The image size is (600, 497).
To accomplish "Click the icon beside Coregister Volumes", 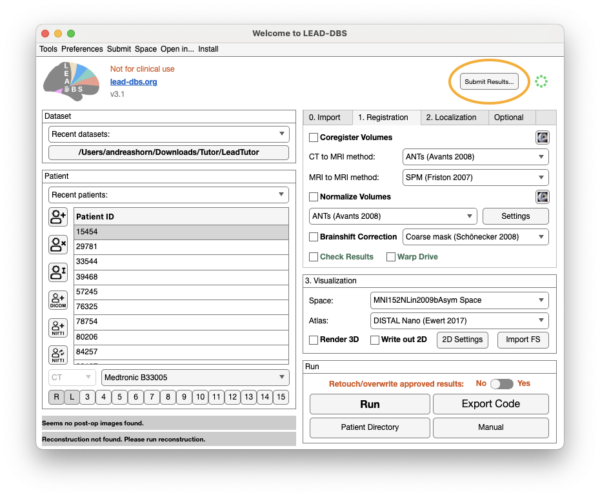I will [x=542, y=137].
